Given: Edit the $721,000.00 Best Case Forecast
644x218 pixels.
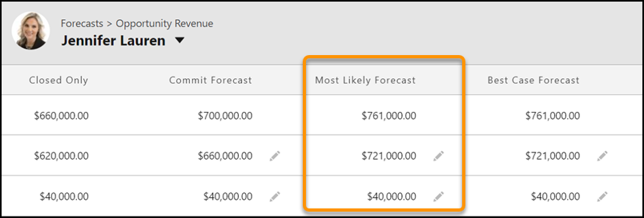Looking at the screenshot, I should [x=602, y=156].
